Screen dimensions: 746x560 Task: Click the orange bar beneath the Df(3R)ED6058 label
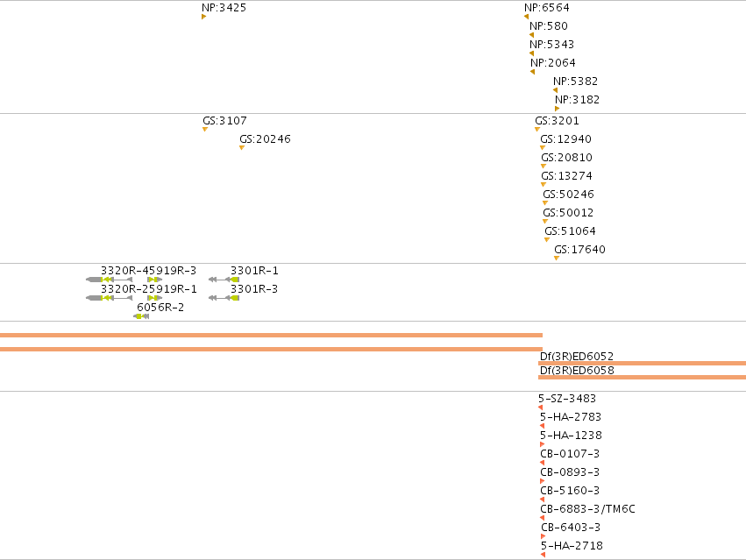pos(642,378)
